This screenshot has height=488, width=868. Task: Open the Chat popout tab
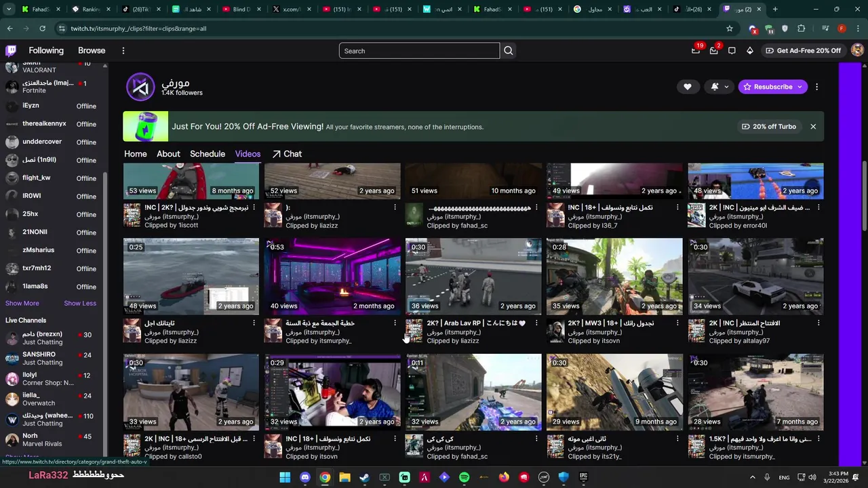coord(287,154)
